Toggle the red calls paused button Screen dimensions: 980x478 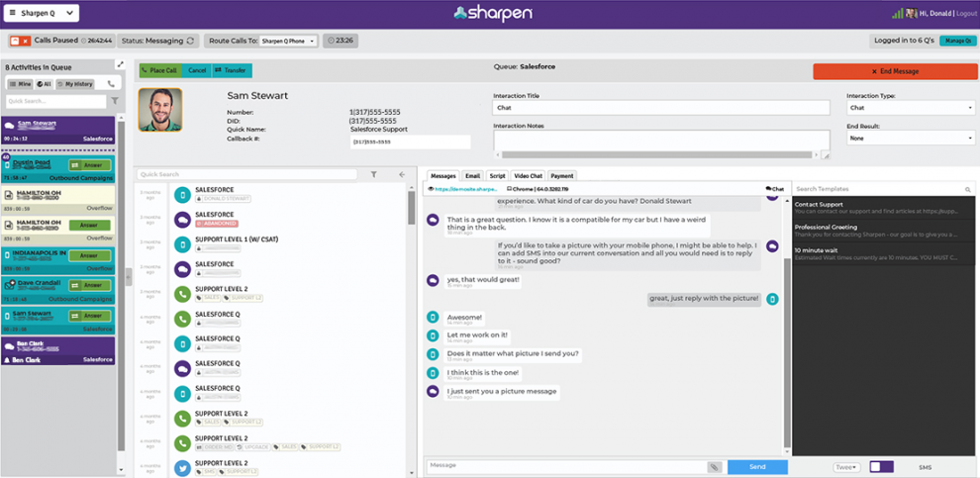pos(20,41)
